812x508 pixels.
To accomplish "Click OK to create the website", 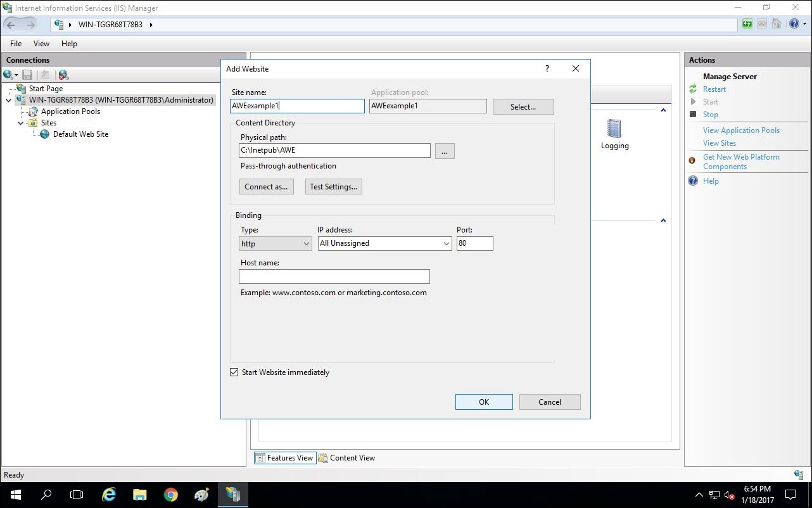I will [484, 402].
